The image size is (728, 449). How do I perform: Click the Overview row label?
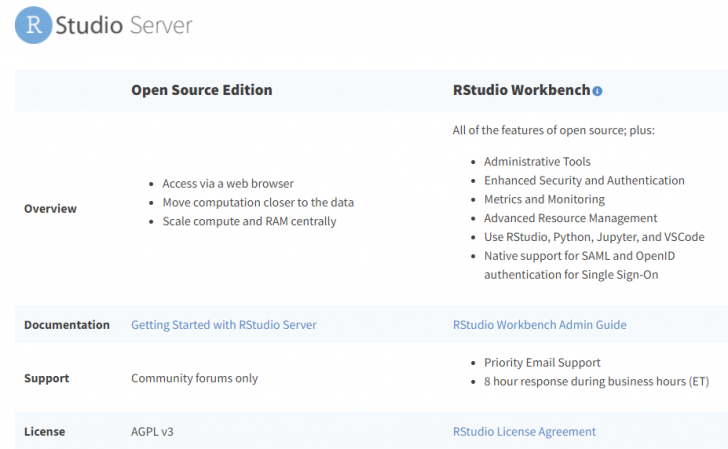50,208
